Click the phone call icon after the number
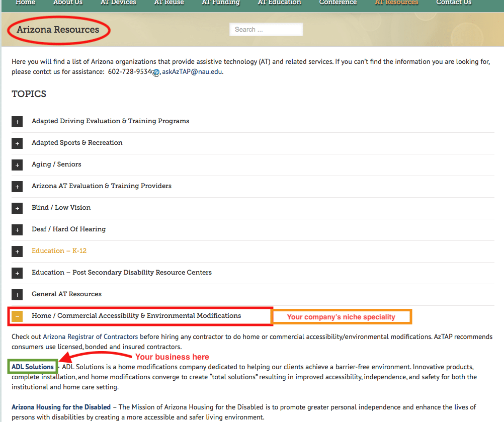The width and height of the screenshot is (504, 422). [156, 72]
